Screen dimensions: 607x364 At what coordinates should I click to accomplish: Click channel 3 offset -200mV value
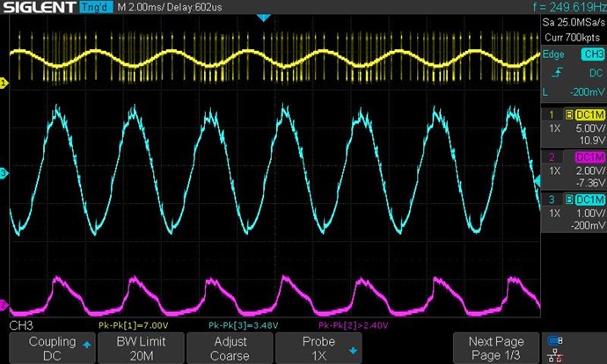[x=588, y=225]
